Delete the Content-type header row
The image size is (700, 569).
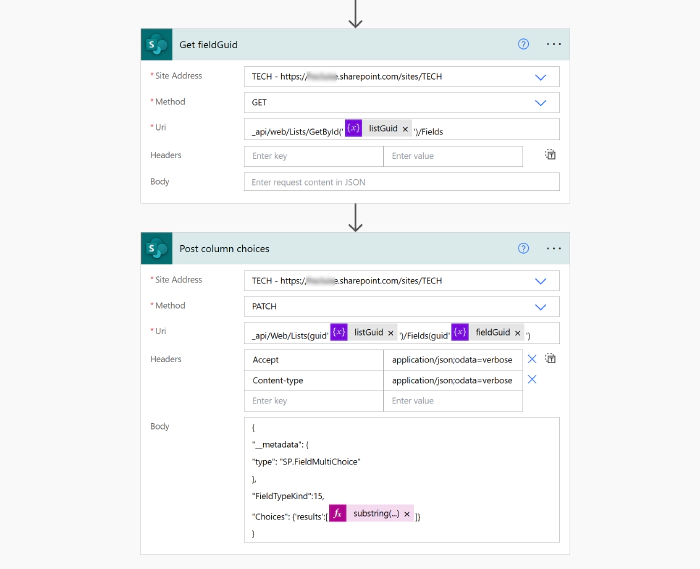click(x=532, y=380)
